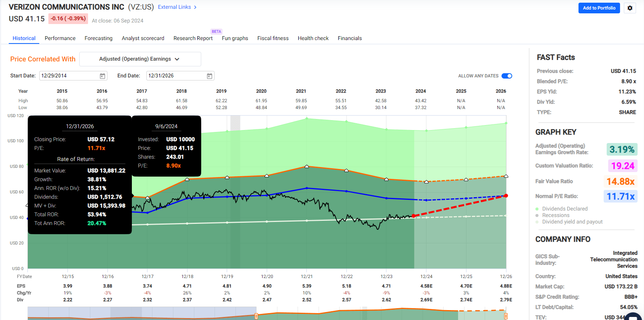Click the chat bubble icon at bottom right

pos(633,317)
